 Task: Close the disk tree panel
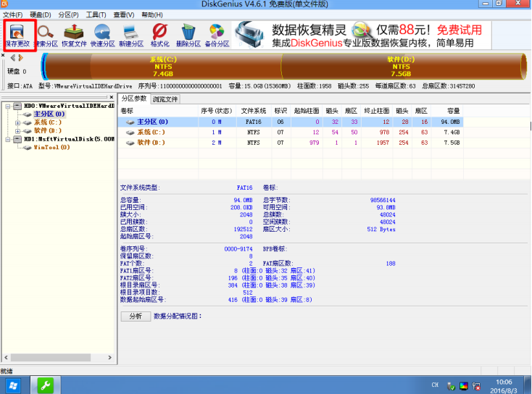(112, 97)
